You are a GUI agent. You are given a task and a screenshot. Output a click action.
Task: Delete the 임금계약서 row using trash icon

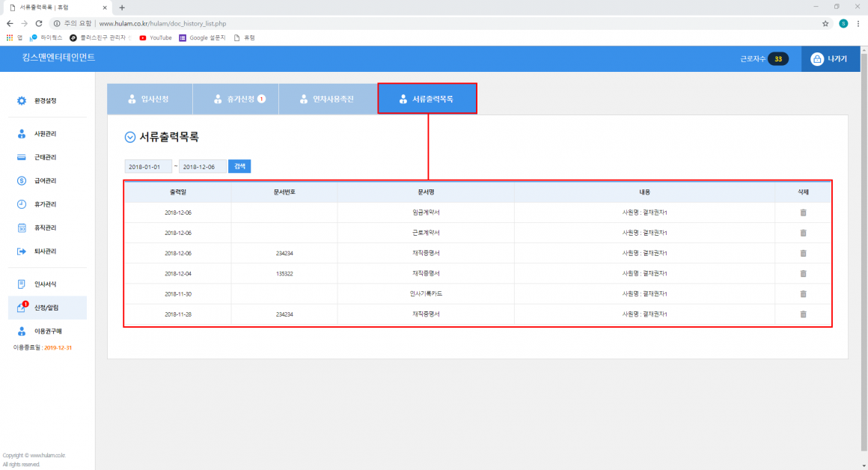(803, 213)
